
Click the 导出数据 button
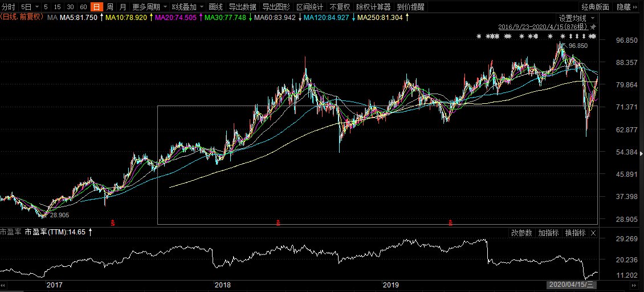coord(242,7)
